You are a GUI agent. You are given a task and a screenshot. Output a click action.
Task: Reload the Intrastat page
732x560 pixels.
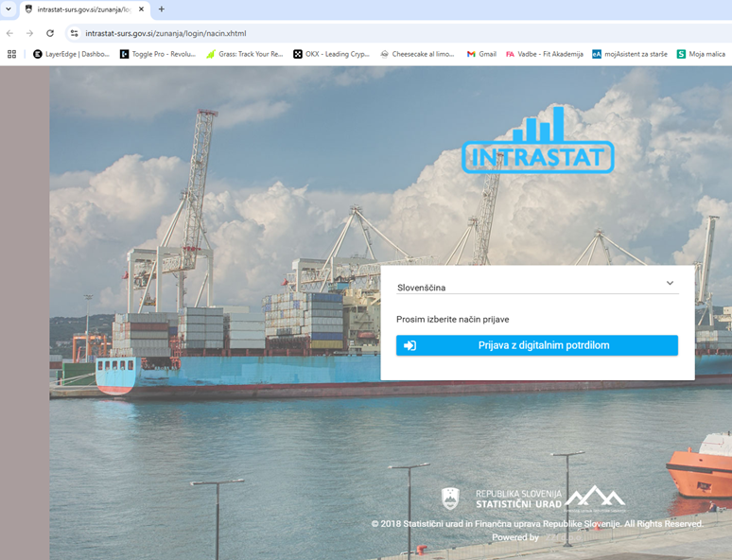[50, 33]
